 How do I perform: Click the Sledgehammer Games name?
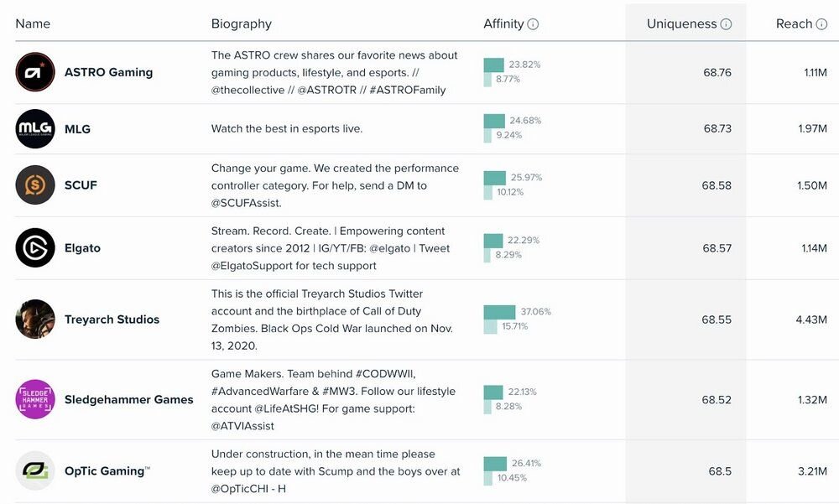(x=128, y=400)
